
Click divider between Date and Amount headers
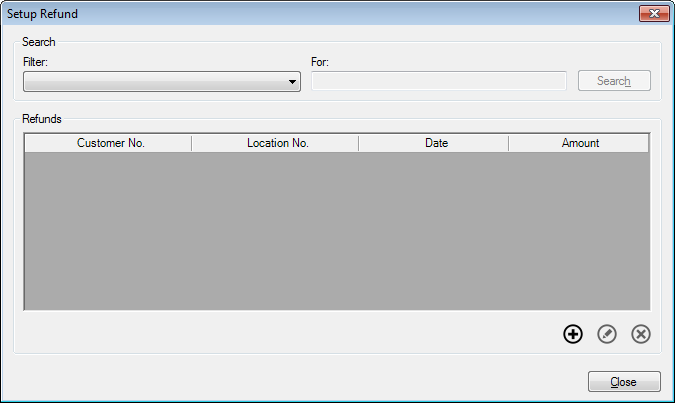click(x=508, y=143)
